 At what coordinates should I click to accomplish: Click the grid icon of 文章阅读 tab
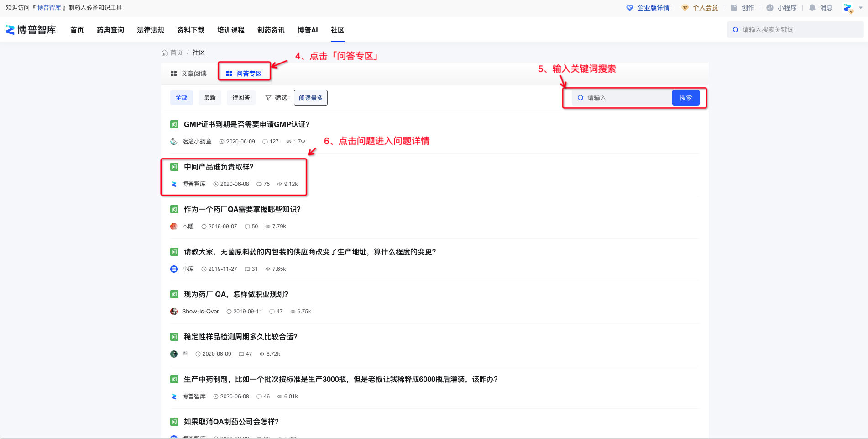tap(174, 74)
